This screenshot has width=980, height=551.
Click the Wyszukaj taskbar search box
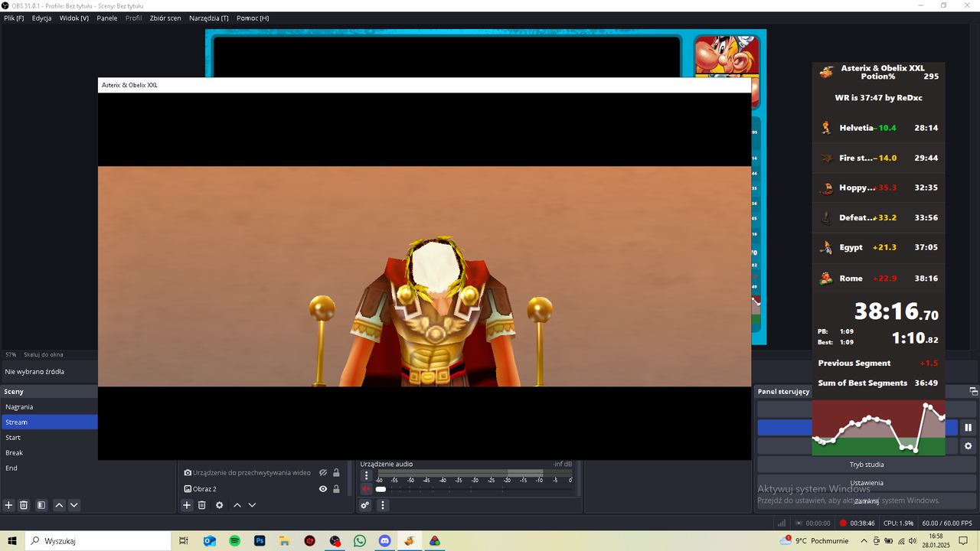[98, 541]
